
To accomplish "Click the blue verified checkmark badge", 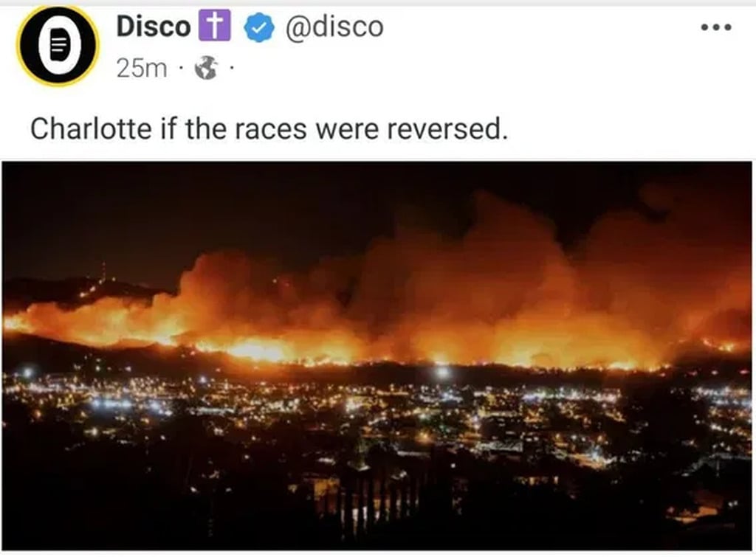I will pyautogui.click(x=259, y=27).
